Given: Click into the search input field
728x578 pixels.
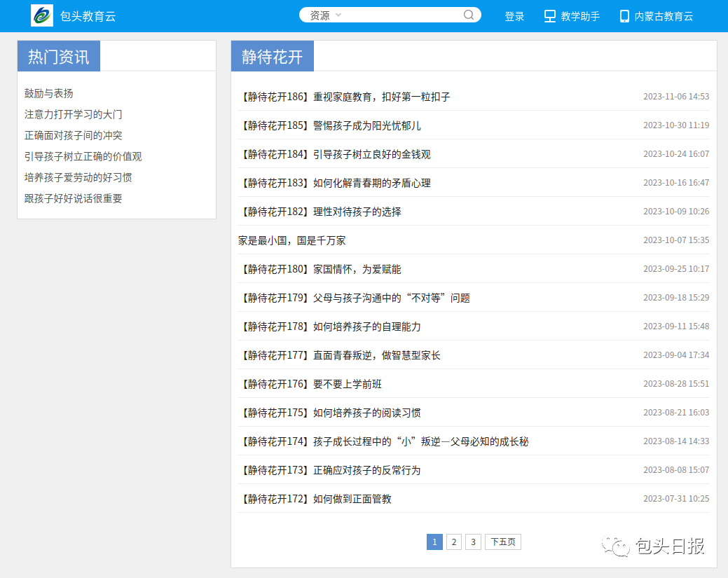Looking at the screenshot, I should click(399, 15).
